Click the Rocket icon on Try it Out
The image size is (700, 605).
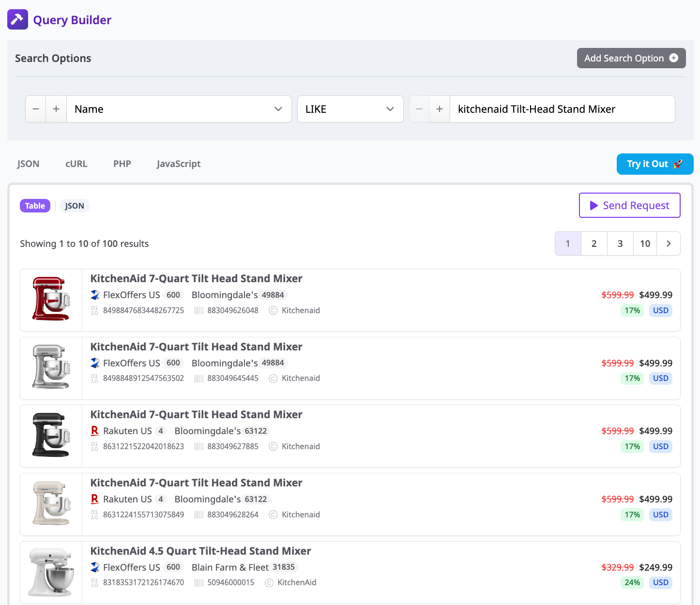[x=678, y=164]
